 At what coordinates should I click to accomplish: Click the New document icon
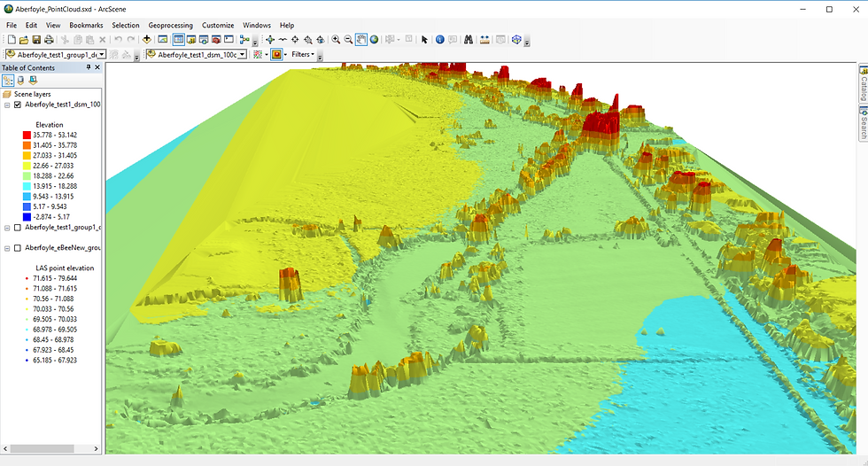pyautogui.click(x=11, y=40)
